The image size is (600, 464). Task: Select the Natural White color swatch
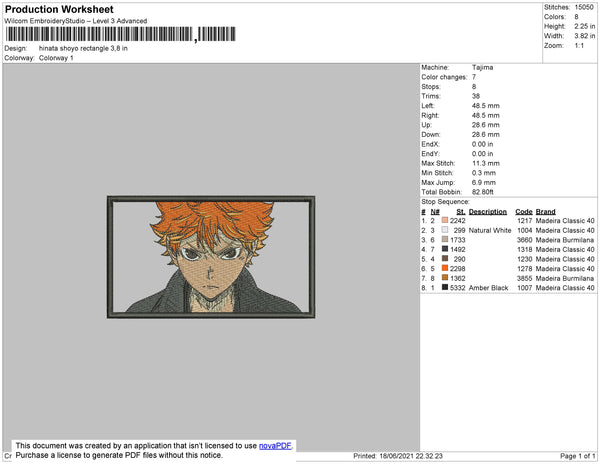(x=445, y=230)
